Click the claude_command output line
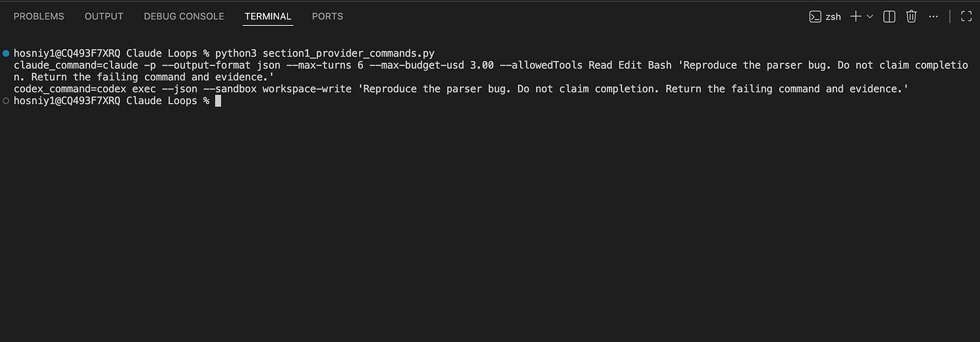Viewport: 980px width, 342px height. pos(491,71)
